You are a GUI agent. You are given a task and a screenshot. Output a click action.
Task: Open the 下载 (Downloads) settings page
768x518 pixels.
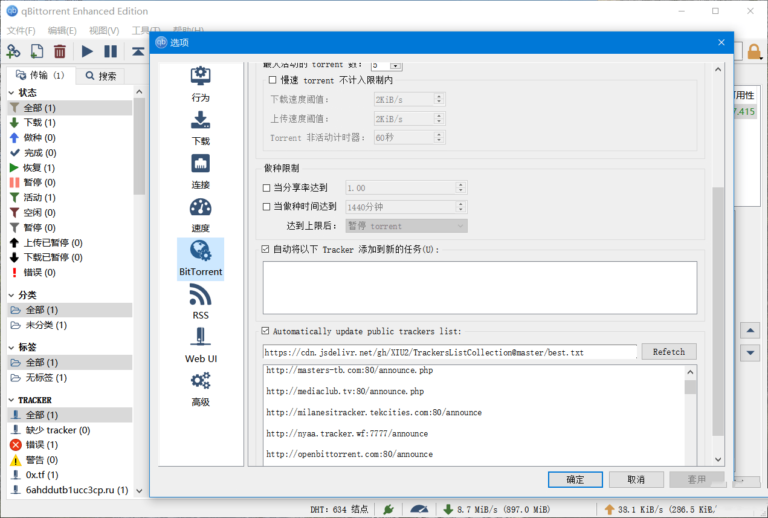click(200, 127)
